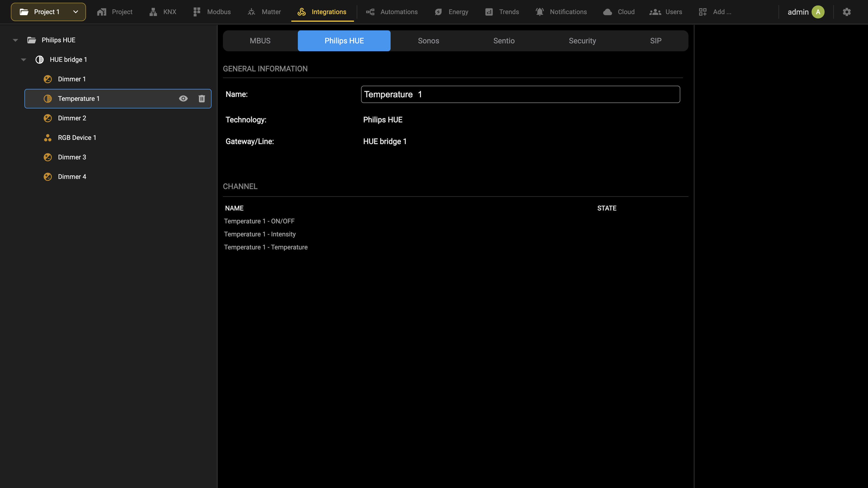Switch to the Security tab

coord(582,41)
